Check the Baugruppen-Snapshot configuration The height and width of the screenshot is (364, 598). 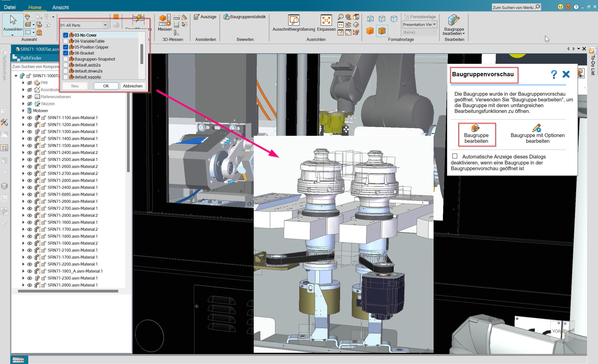click(66, 59)
